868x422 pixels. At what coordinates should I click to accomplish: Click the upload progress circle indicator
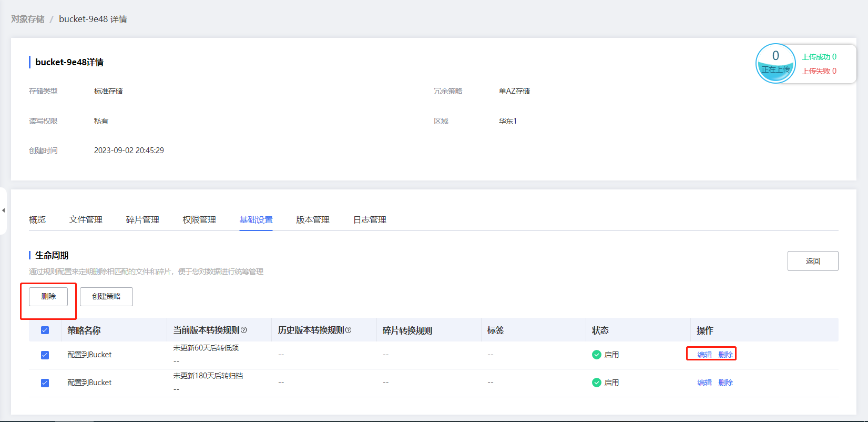point(775,64)
